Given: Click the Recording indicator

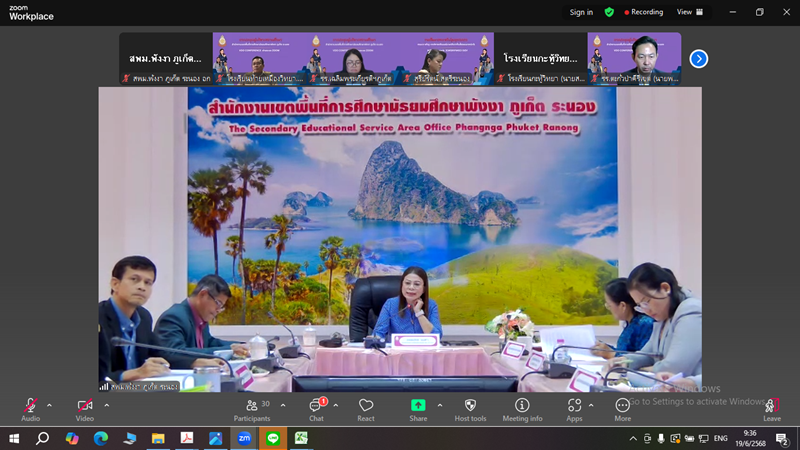Looking at the screenshot, I should click(644, 12).
